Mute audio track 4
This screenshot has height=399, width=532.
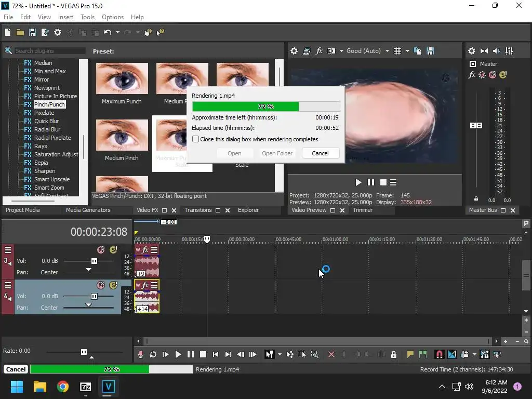coord(101,285)
